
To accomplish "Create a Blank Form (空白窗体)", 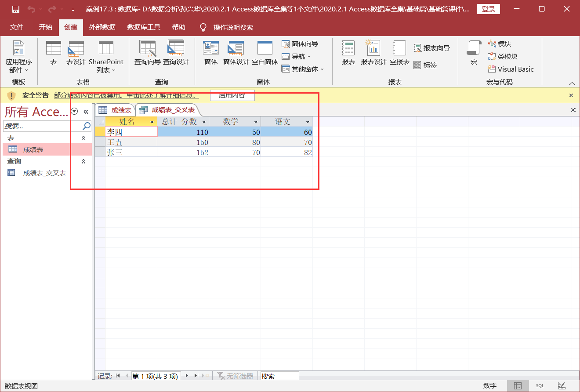I will tap(265, 53).
